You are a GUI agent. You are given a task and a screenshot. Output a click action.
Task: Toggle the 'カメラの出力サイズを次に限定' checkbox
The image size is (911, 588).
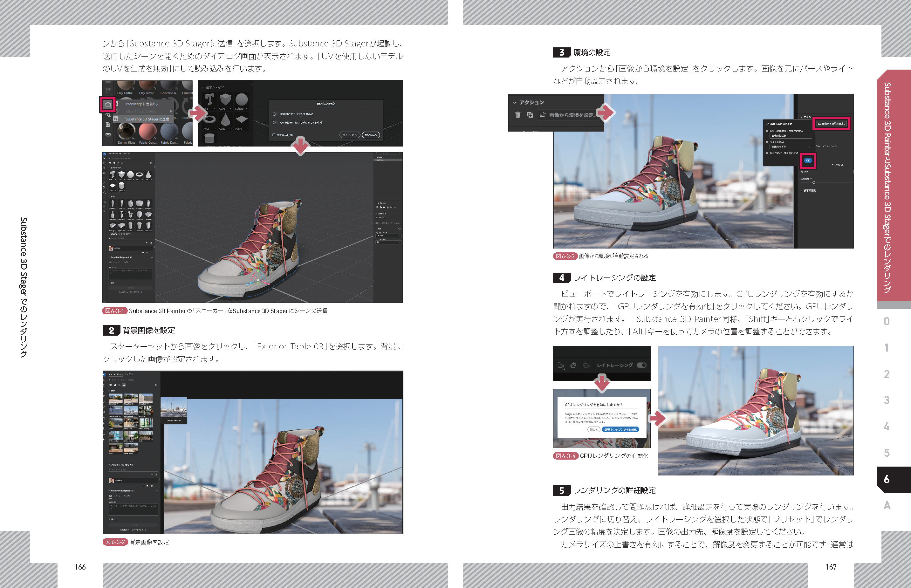(x=767, y=131)
